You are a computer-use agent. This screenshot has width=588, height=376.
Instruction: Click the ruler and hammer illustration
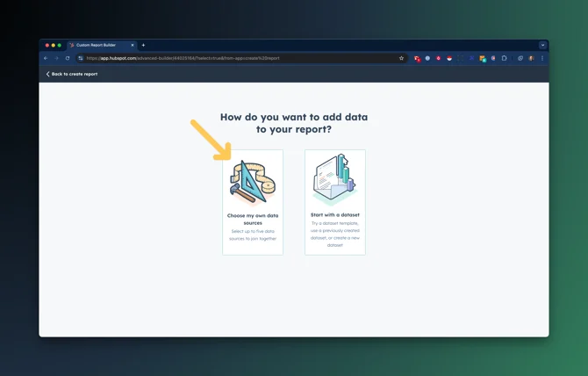click(253, 182)
